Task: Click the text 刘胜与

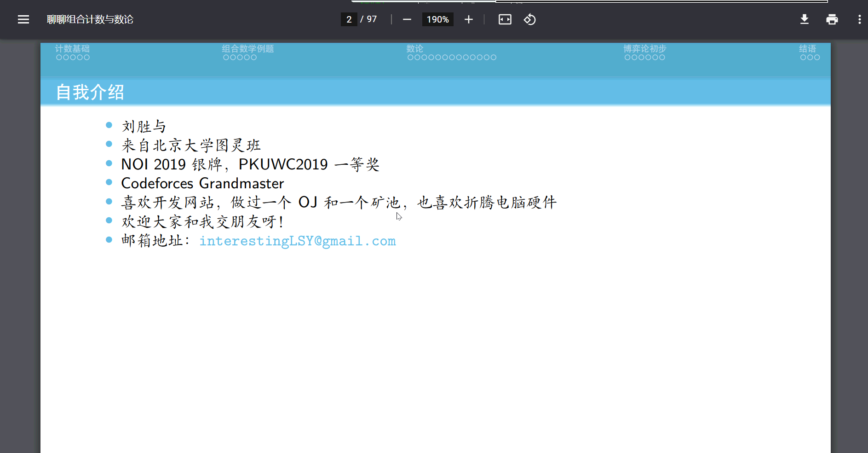Action: click(x=144, y=126)
